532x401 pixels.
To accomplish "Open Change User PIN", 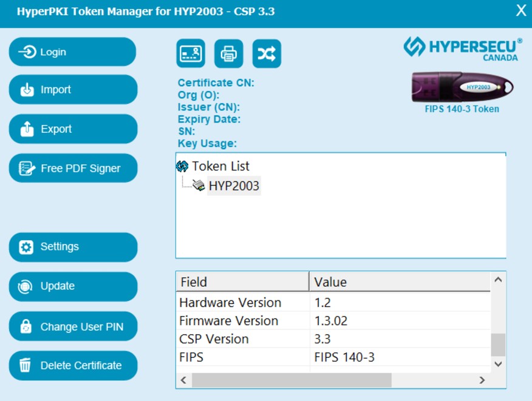I will (x=73, y=326).
